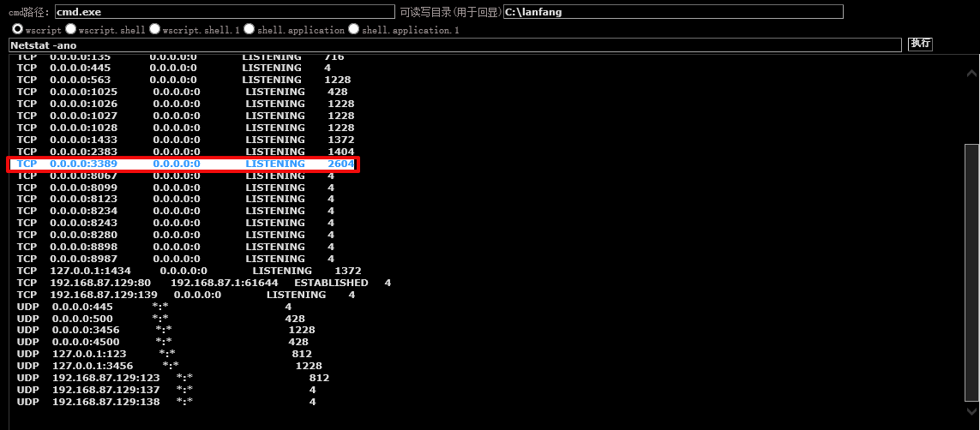The image size is (980, 430).
Task: Choose the shell.application.1 radio option
Action: coord(354,29)
